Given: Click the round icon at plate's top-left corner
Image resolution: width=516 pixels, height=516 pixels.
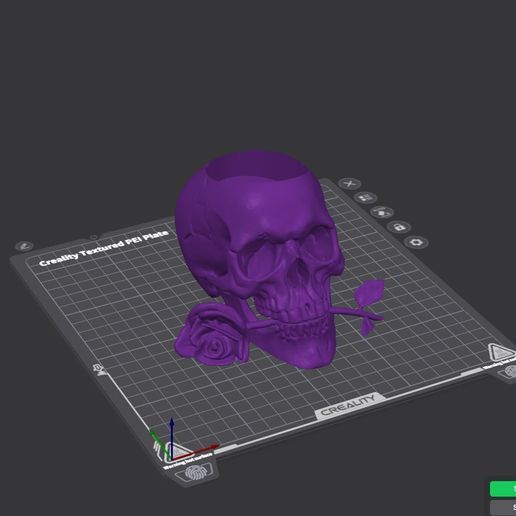Looking at the screenshot, I should click(24, 246).
